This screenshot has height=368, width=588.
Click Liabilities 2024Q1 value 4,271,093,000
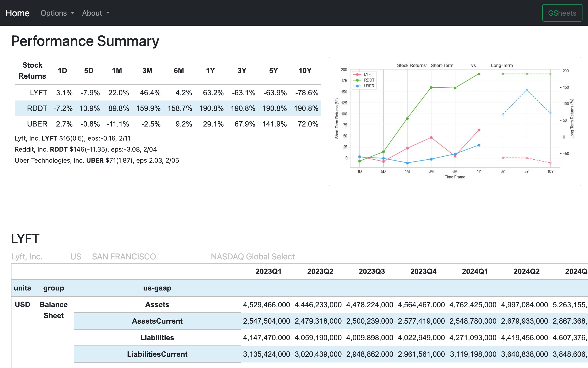pyautogui.click(x=473, y=338)
